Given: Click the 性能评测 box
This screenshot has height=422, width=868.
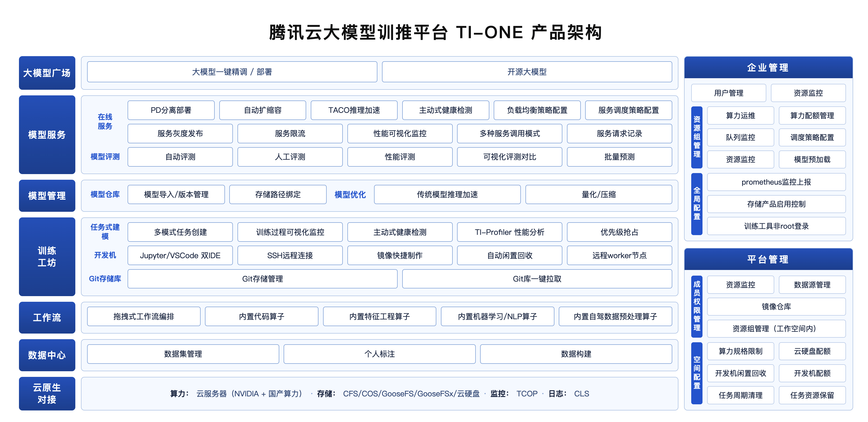Looking at the screenshot, I should [x=400, y=157].
